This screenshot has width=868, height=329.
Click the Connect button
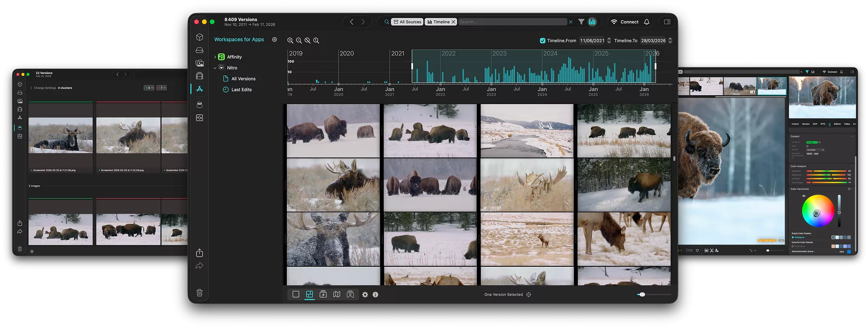[x=629, y=22]
